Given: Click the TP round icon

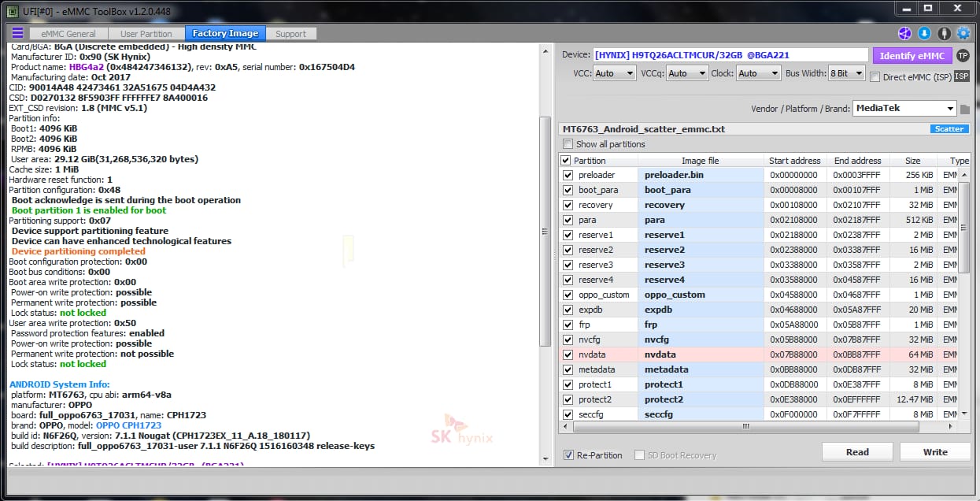Looking at the screenshot, I should coord(962,55).
